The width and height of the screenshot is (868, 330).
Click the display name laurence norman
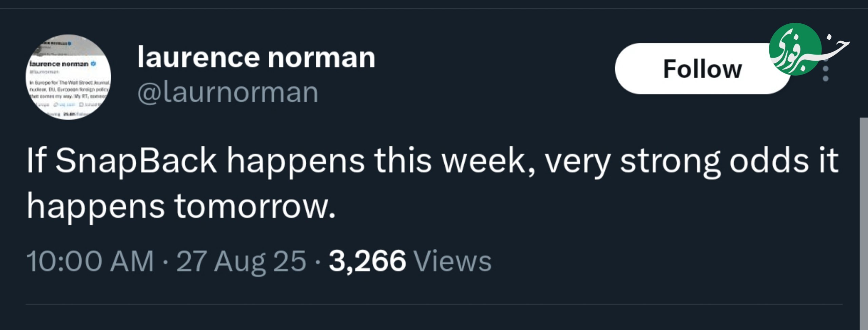point(256,58)
